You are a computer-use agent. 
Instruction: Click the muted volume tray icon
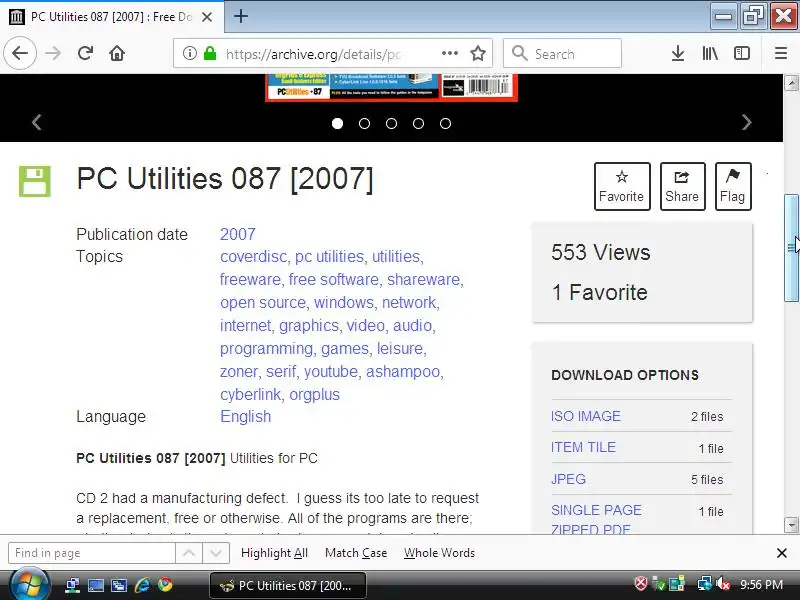723,584
